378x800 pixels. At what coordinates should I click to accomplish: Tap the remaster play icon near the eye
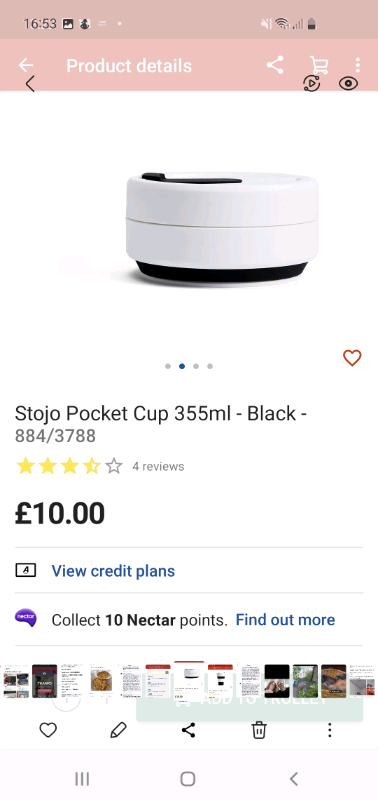point(311,83)
